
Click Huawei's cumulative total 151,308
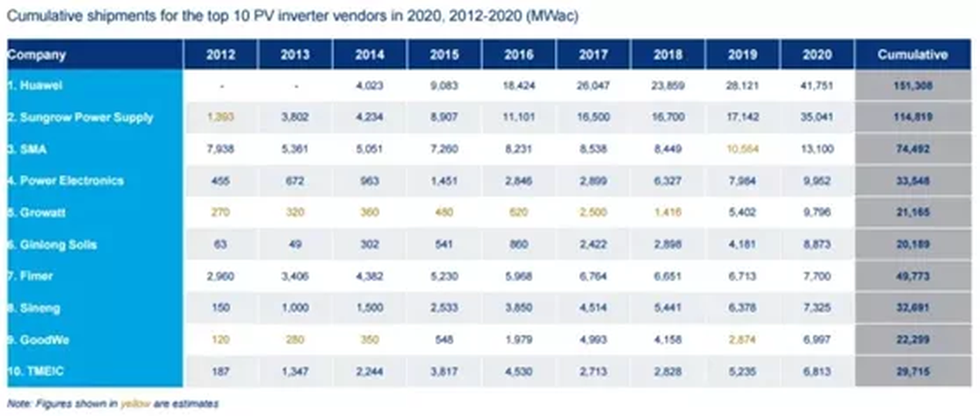click(912, 86)
